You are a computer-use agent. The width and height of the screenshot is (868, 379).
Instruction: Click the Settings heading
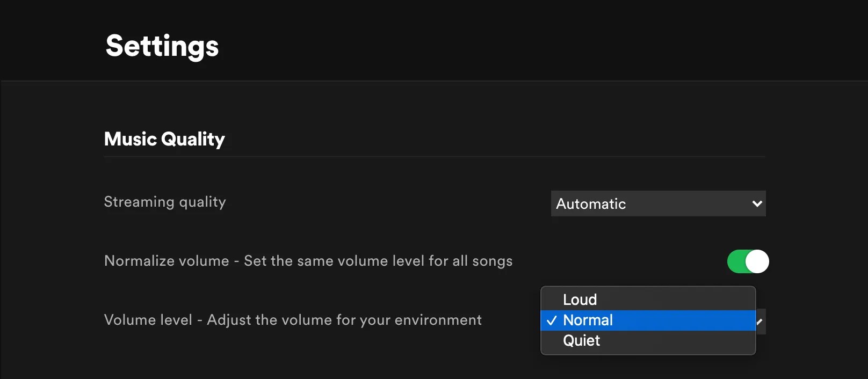coord(162,46)
